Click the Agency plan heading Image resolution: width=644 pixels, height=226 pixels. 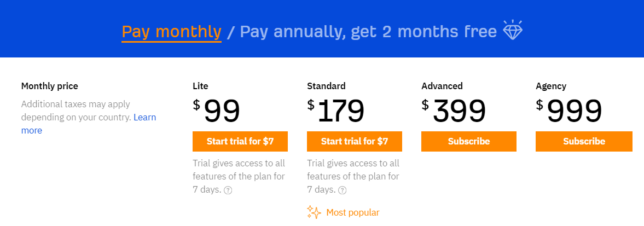pyautogui.click(x=551, y=86)
